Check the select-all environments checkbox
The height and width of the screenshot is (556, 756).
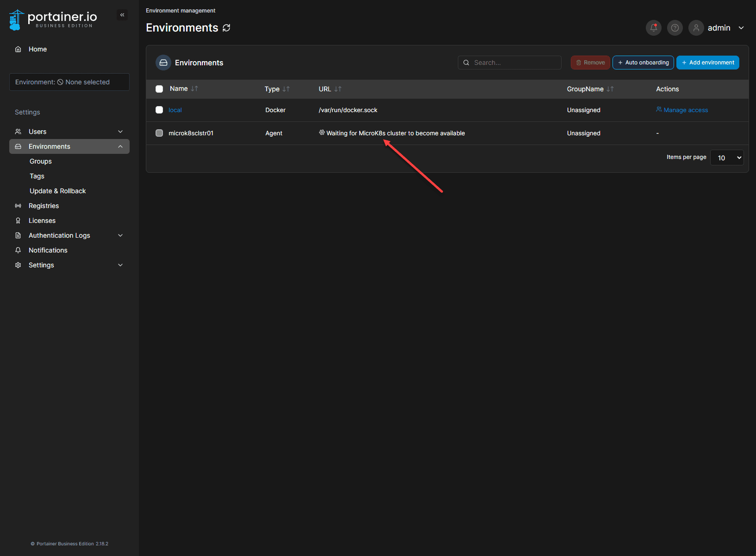click(159, 89)
